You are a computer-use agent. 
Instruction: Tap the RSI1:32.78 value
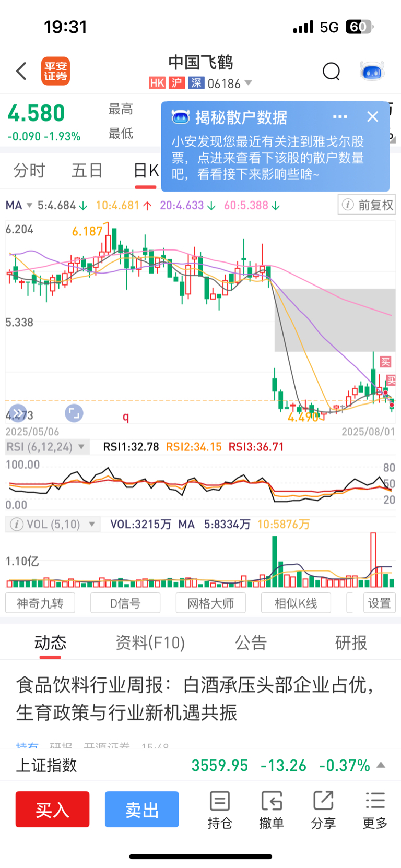coord(131,447)
